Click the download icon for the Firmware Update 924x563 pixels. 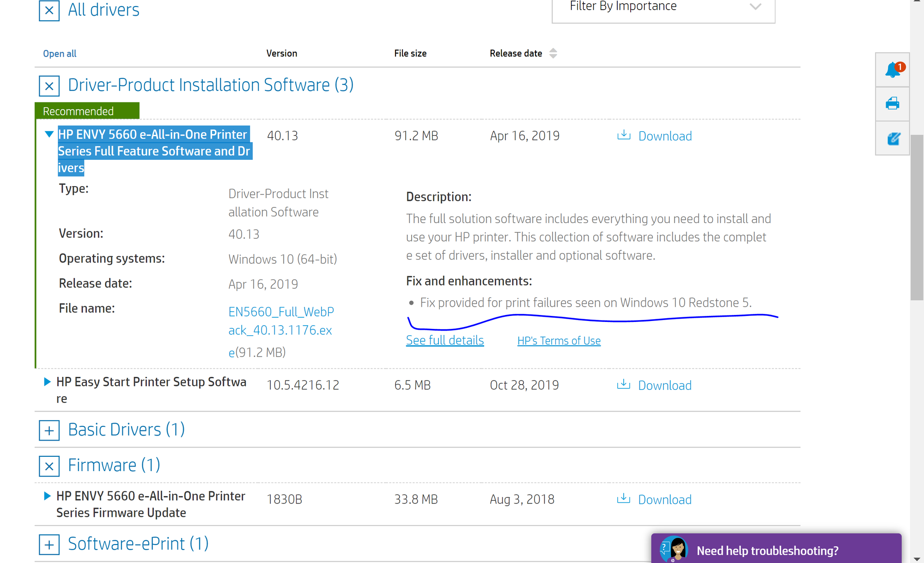tap(624, 499)
